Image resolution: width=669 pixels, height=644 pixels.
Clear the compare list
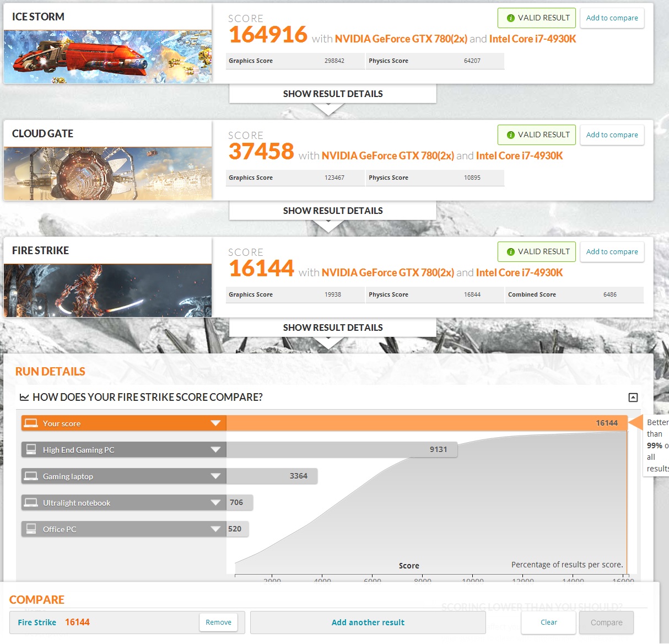549,622
